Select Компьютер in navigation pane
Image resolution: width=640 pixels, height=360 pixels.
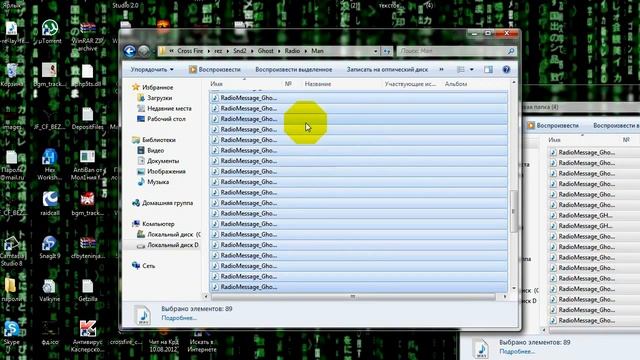point(158,224)
